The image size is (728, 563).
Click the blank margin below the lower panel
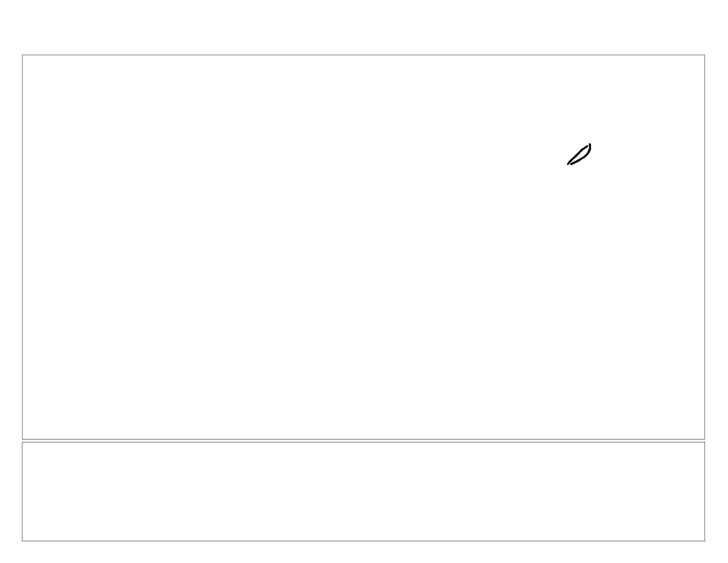363,553
